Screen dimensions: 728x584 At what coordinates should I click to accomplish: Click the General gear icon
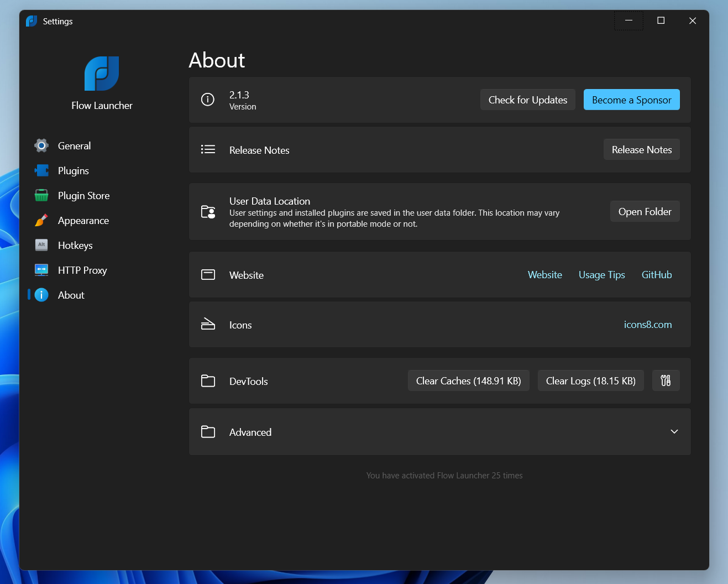click(x=41, y=146)
